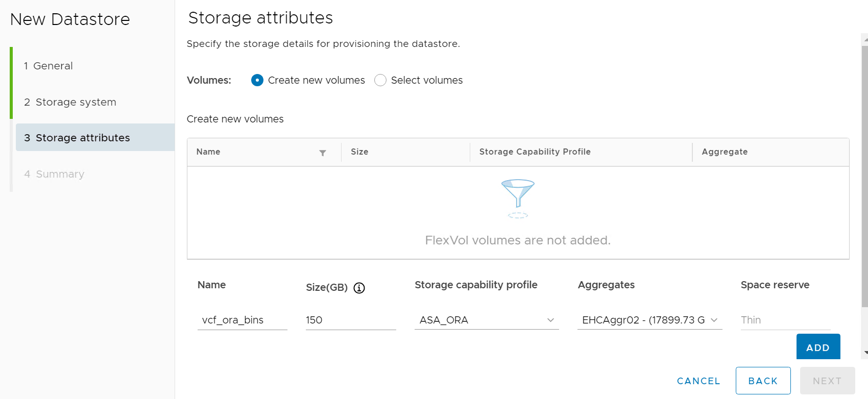Open the Storage capability profile ASA_ORA dropdown
Image resolution: width=868 pixels, height=399 pixels.
(x=486, y=320)
